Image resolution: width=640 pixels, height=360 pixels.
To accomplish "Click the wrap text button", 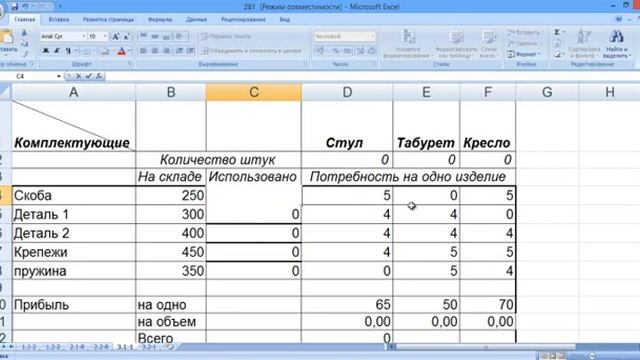I will coord(226,36).
